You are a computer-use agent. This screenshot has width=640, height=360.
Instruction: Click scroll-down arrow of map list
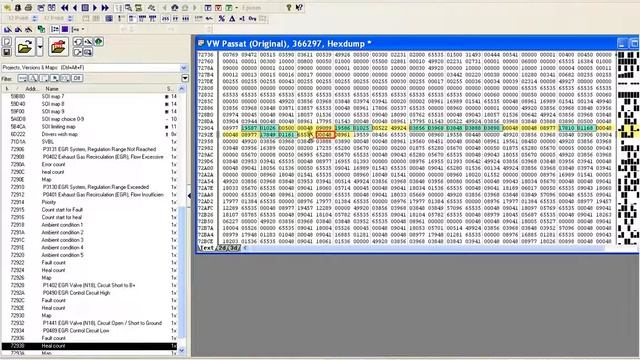click(182, 350)
